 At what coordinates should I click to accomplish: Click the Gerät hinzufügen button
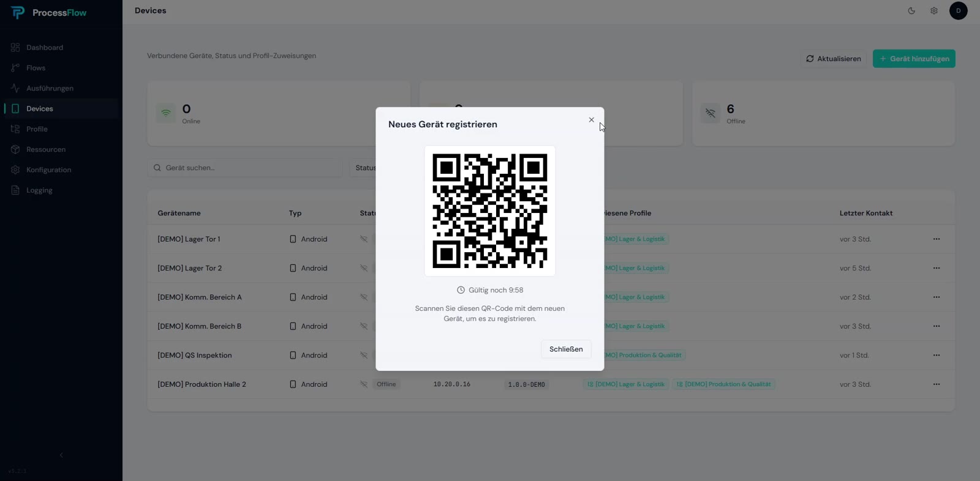click(914, 59)
